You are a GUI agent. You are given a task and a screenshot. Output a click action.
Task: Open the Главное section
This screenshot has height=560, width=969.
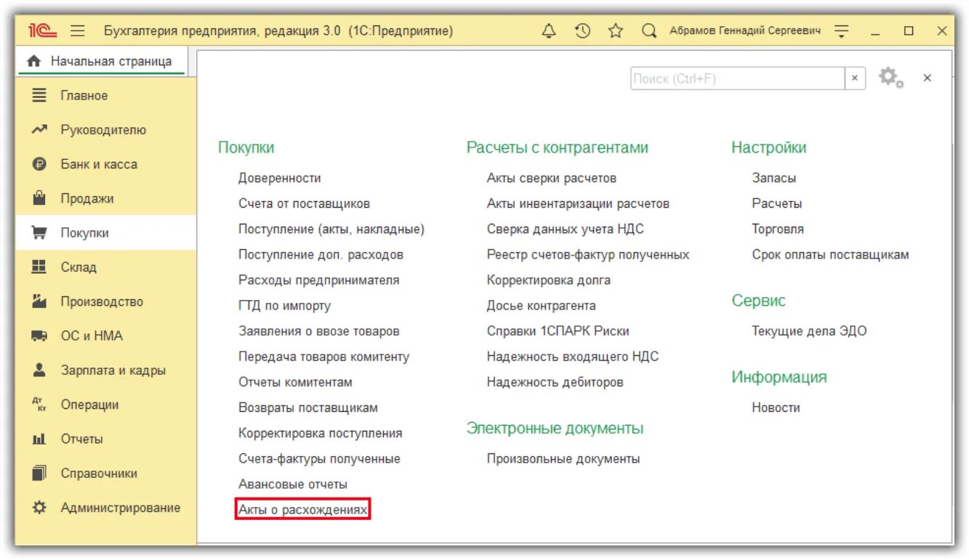106,96
